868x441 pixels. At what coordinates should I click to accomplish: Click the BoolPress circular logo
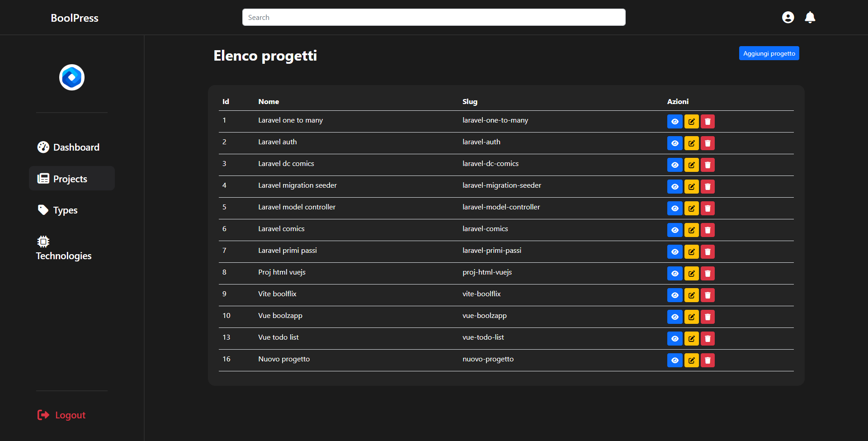(x=72, y=77)
